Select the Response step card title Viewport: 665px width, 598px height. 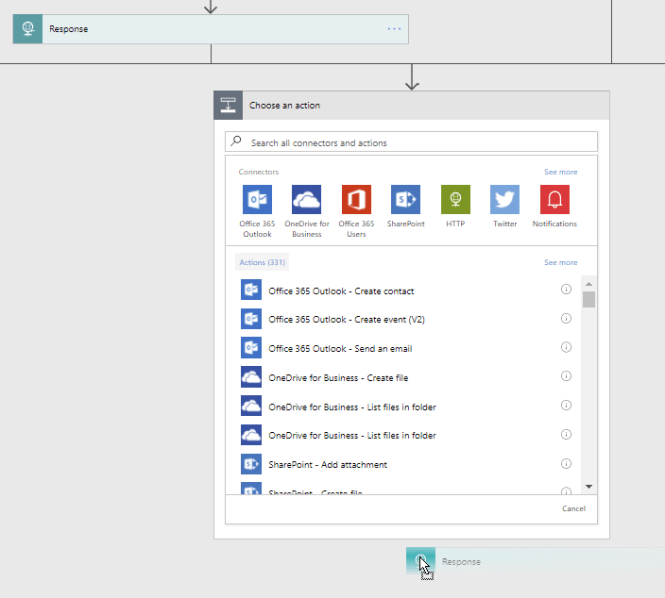(x=69, y=29)
